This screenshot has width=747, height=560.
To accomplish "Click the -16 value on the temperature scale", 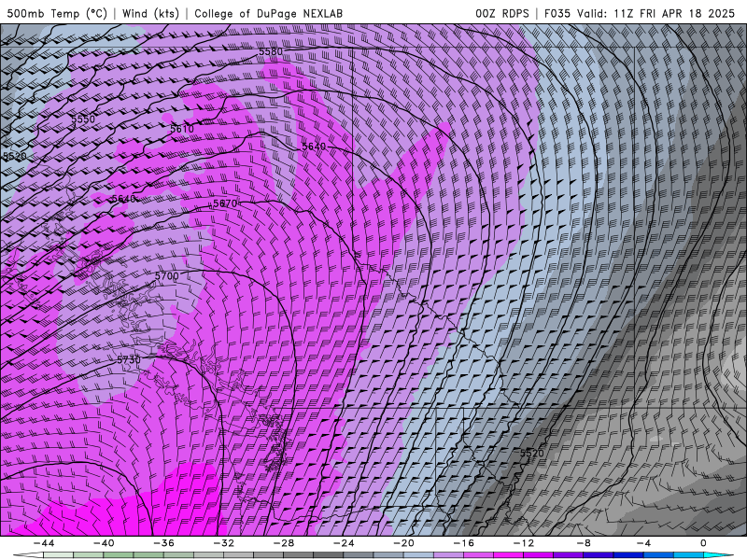I will [463, 543].
